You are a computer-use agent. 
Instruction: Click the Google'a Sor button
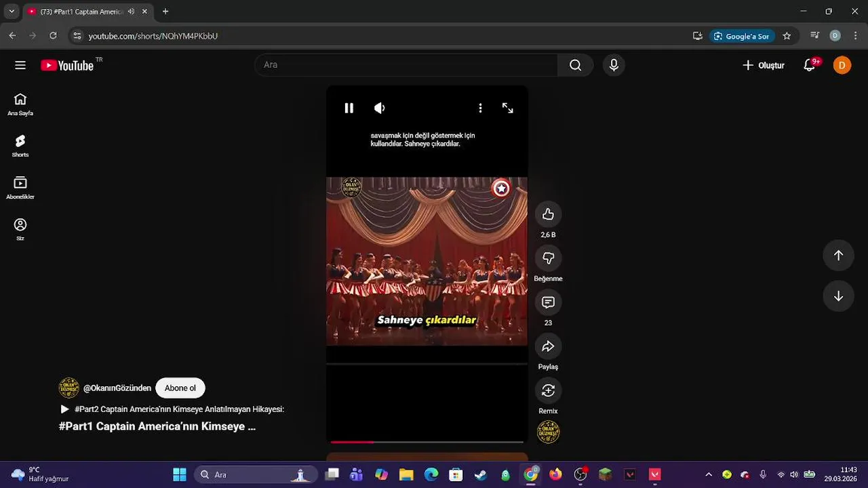coord(742,36)
